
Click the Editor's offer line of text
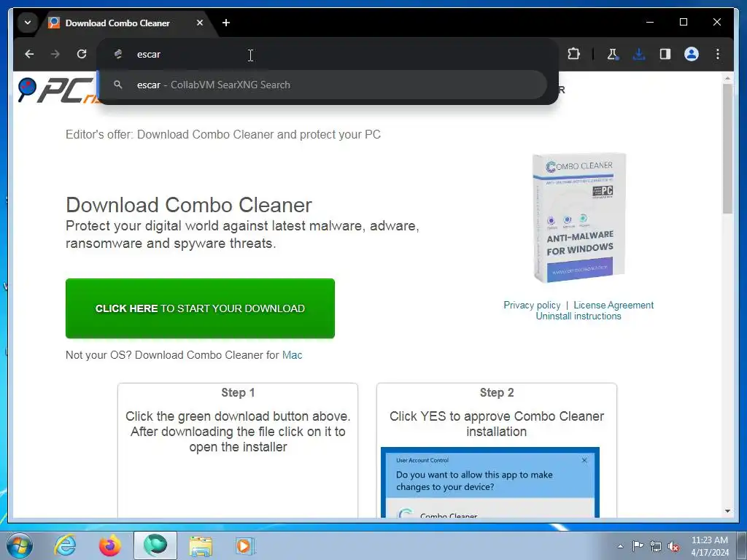tap(223, 135)
